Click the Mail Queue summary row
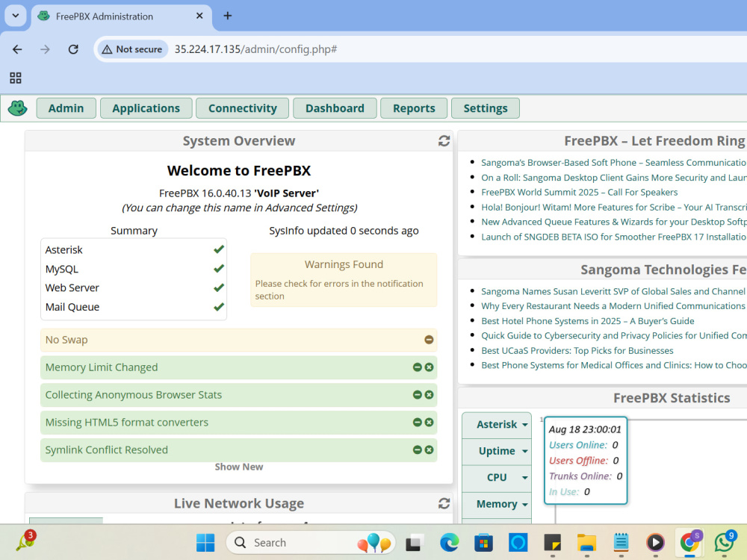 click(134, 307)
